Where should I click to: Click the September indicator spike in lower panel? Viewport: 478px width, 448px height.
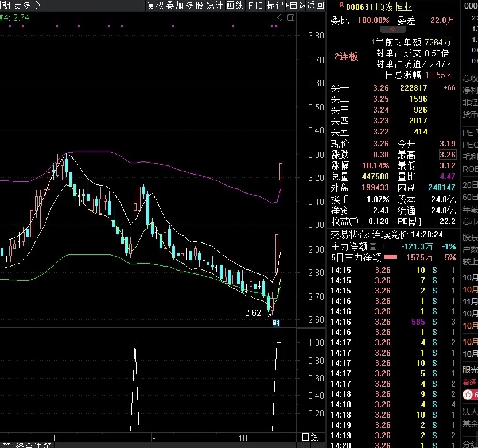(135, 387)
